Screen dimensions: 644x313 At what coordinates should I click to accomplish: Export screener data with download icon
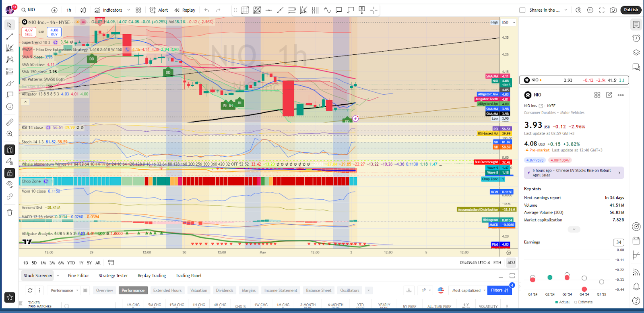tap(409, 290)
